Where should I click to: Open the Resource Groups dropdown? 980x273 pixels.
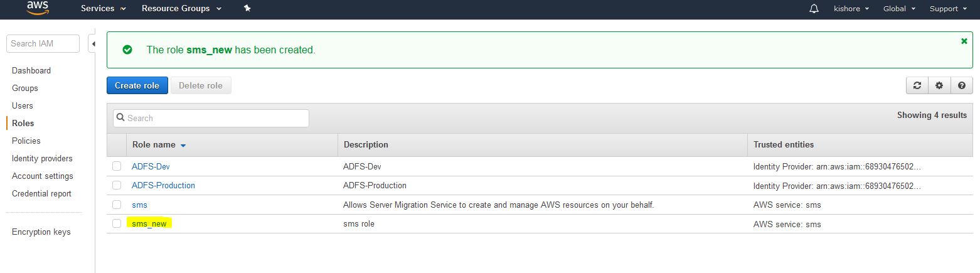pos(181,9)
